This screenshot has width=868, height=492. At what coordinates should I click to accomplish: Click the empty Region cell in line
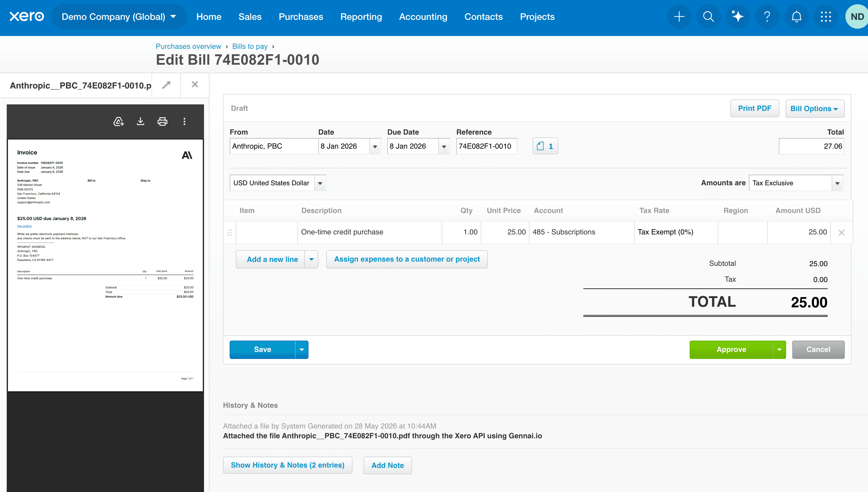[742, 232]
